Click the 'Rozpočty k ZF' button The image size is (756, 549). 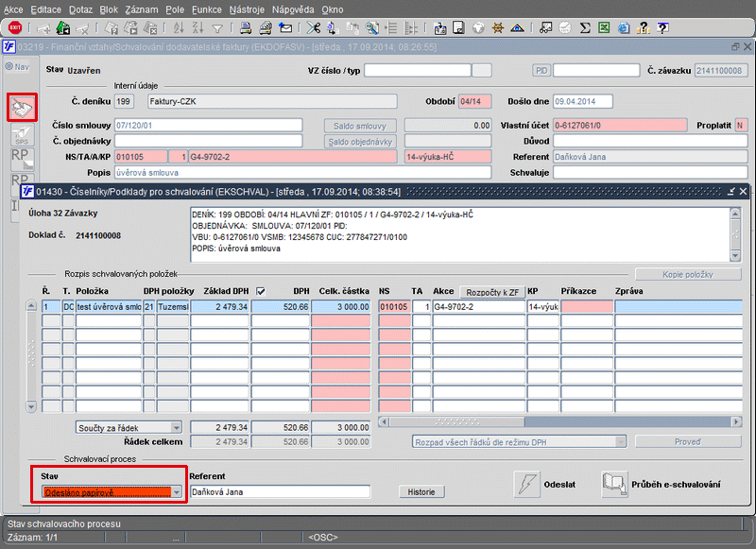click(x=490, y=291)
